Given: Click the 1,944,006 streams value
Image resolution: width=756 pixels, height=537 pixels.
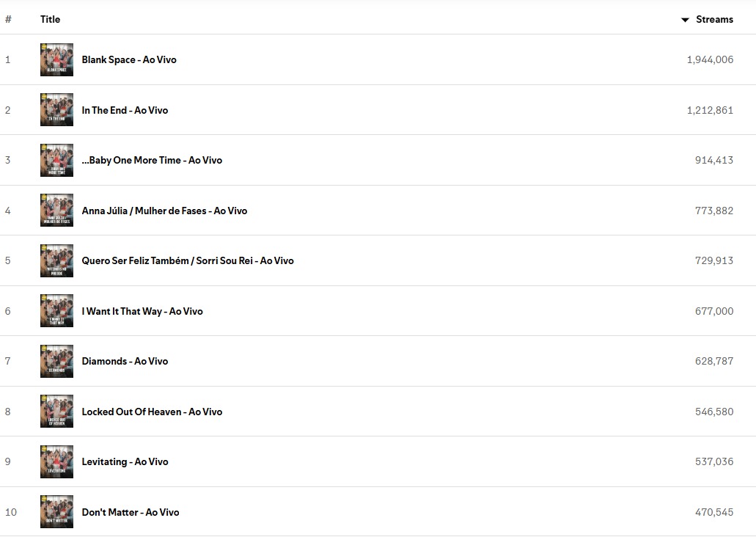Looking at the screenshot, I should point(710,60).
